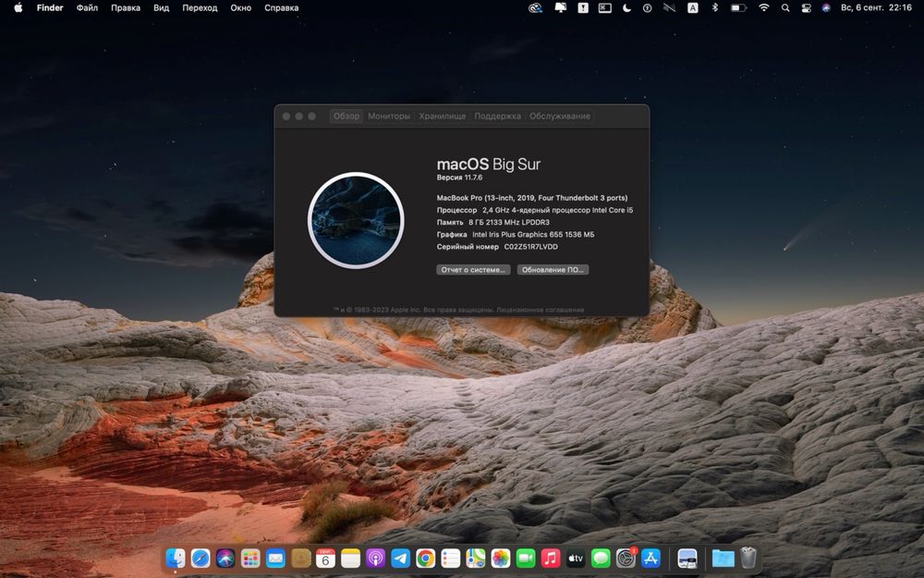Open the Photos app in Dock

(x=501, y=558)
